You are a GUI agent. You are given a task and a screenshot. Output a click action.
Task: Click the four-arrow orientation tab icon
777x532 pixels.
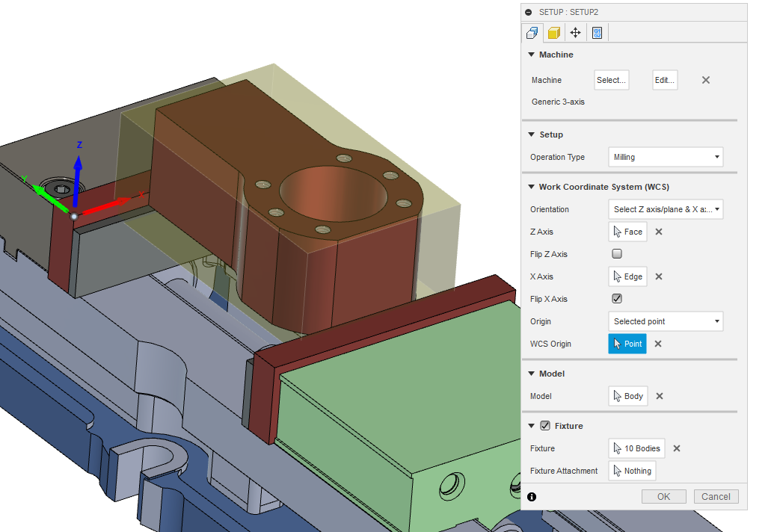(x=574, y=32)
